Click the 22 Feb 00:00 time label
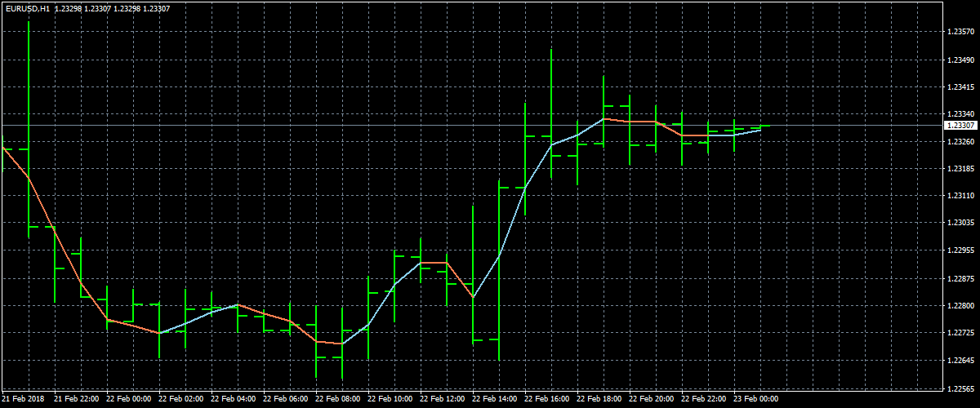The width and height of the screenshot is (980, 408). click(128, 400)
